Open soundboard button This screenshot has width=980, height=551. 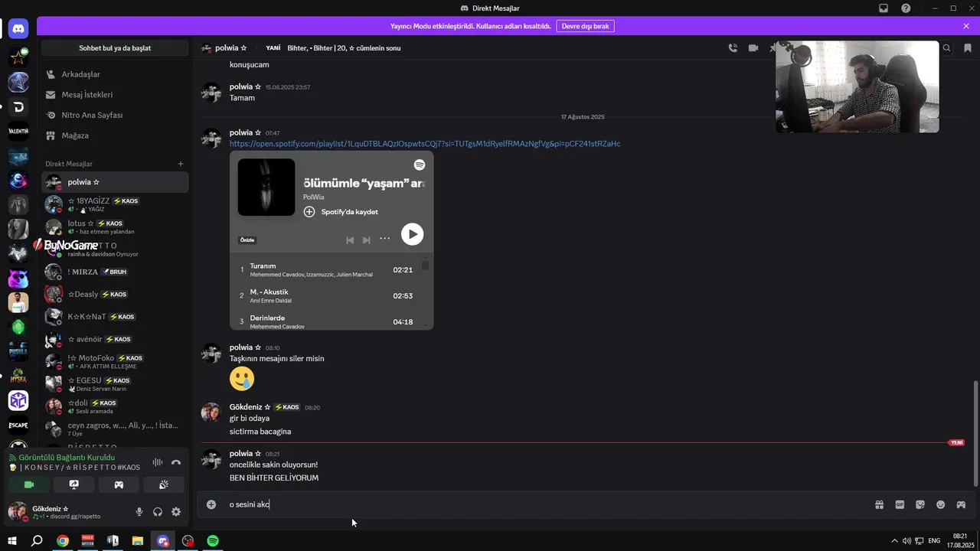(x=164, y=484)
